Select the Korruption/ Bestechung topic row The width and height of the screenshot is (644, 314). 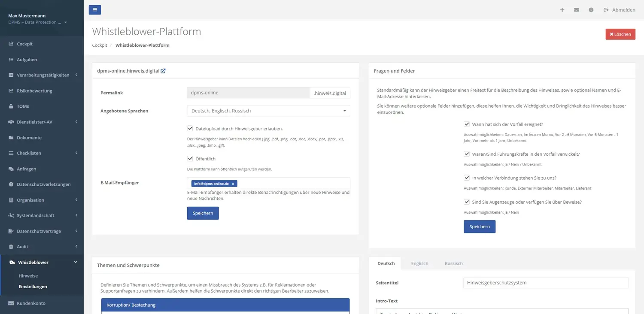pos(225,305)
